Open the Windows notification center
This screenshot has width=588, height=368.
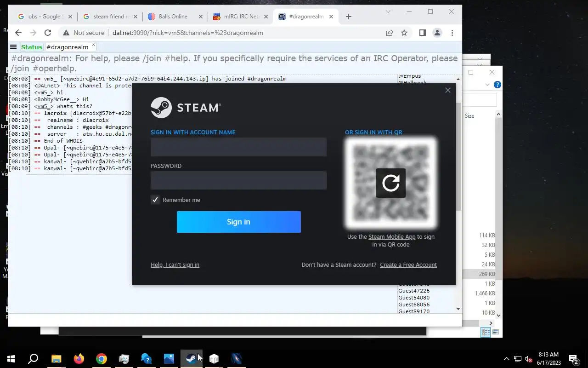click(x=574, y=359)
